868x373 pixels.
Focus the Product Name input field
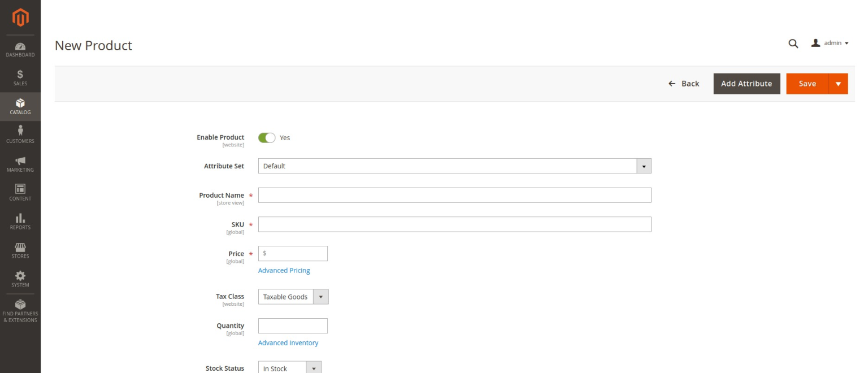(x=455, y=195)
